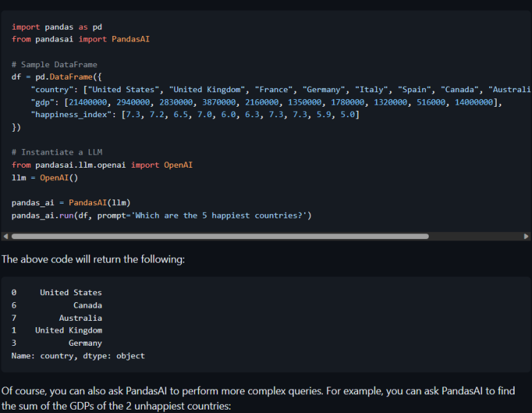
Task: Click the '# Instantiate a LLM' comment
Action: (x=57, y=152)
